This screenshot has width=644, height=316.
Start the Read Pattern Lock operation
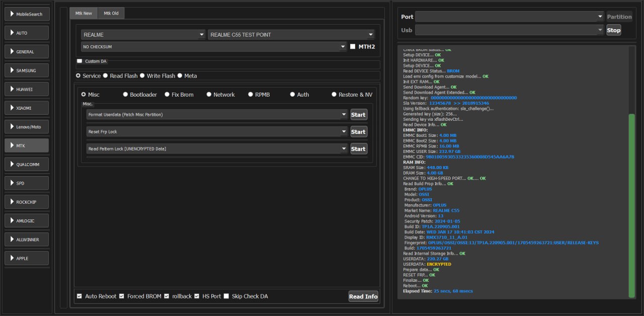[359, 148]
